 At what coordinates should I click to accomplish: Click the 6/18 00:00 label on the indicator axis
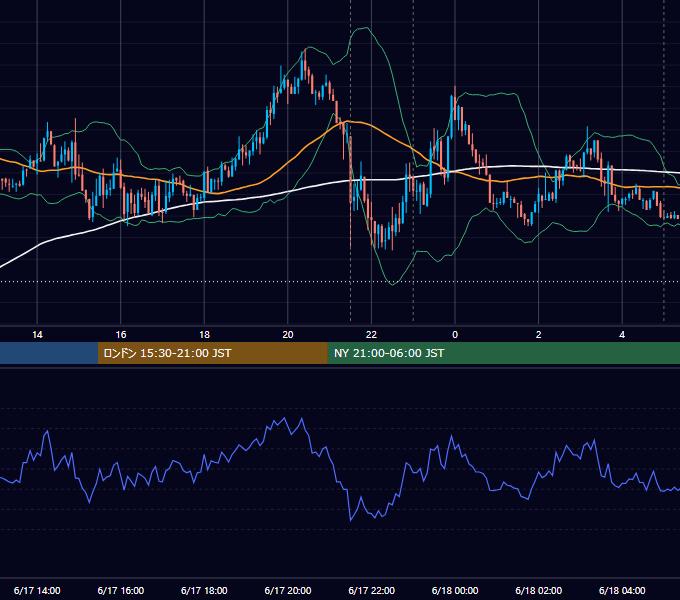(455, 590)
